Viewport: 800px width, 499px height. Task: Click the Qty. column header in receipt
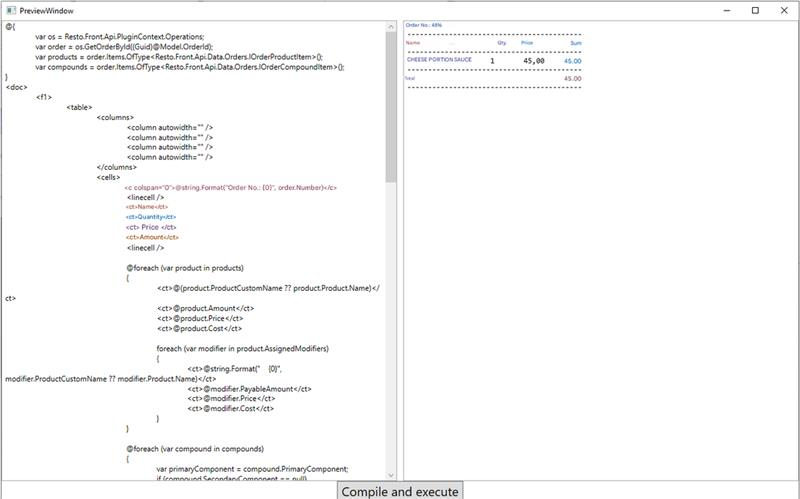click(502, 43)
